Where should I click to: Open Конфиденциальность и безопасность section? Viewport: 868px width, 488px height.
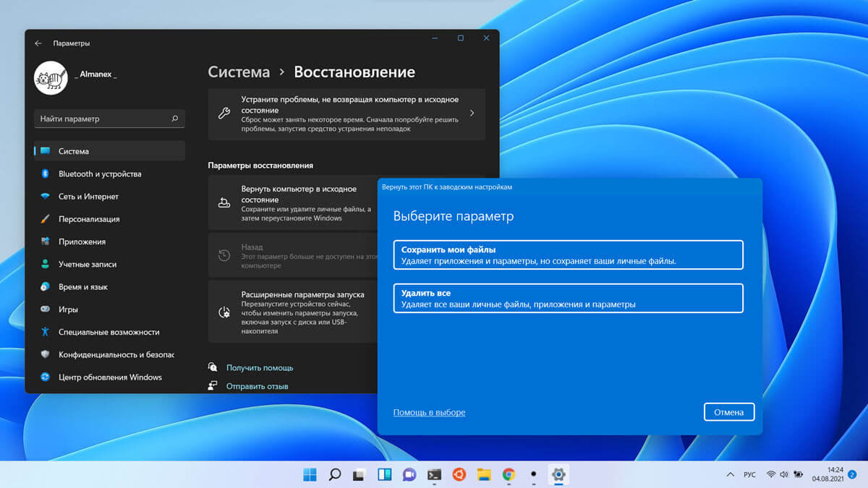coord(109,354)
